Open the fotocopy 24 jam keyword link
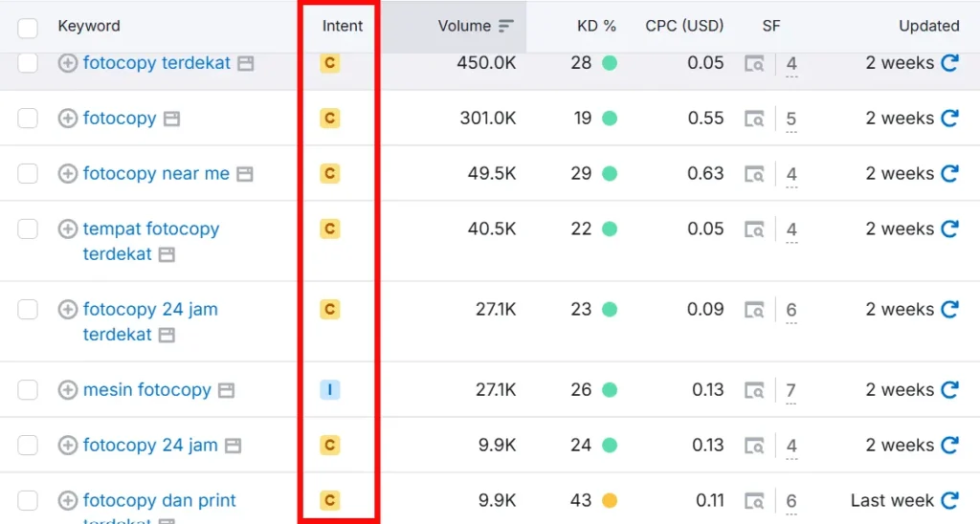Image resolution: width=980 pixels, height=524 pixels. [x=150, y=445]
